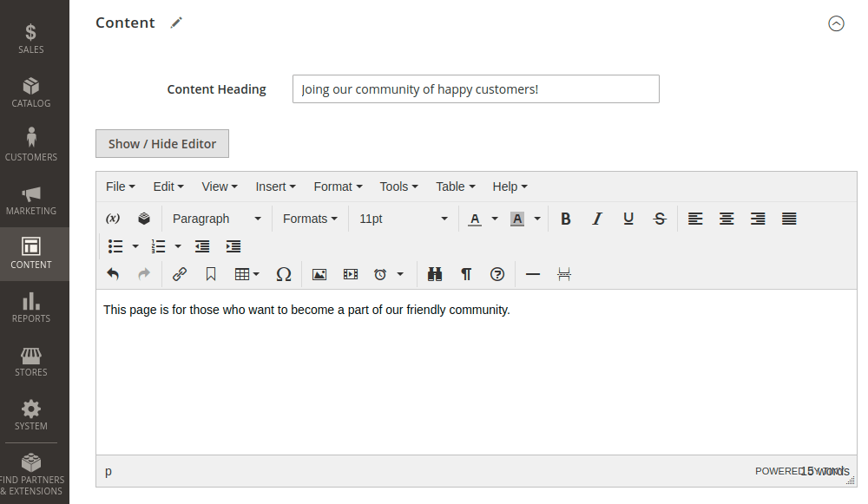868x504 pixels.
Task: Open Stores in the admin sidebar
Action: coord(31,361)
